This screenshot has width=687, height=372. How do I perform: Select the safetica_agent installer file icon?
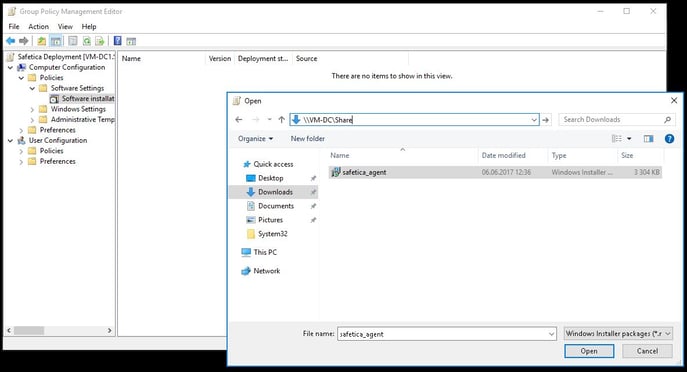pos(336,172)
